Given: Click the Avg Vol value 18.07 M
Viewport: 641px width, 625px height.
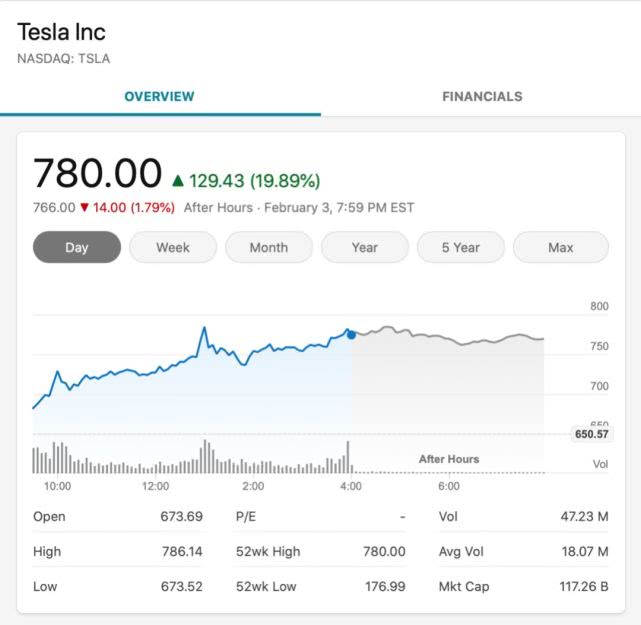Looking at the screenshot, I should click(x=585, y=551).
